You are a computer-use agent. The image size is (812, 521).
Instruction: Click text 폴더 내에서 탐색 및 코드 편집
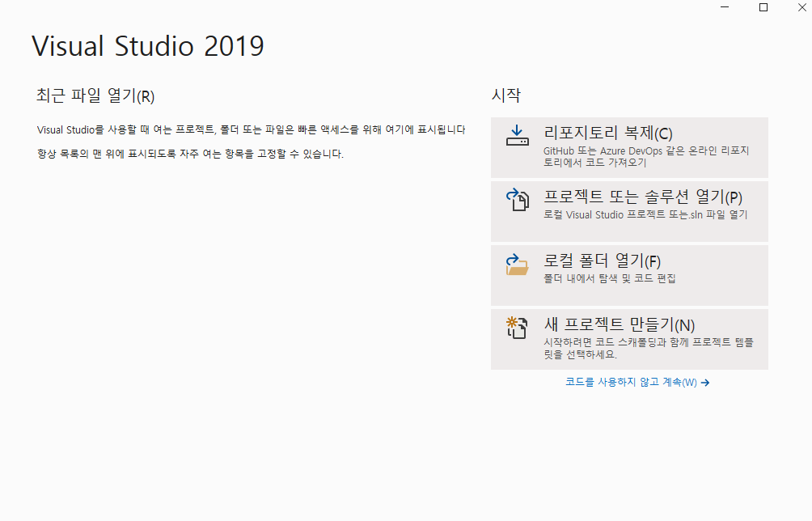pyautogui.click(x=610, y=278)
